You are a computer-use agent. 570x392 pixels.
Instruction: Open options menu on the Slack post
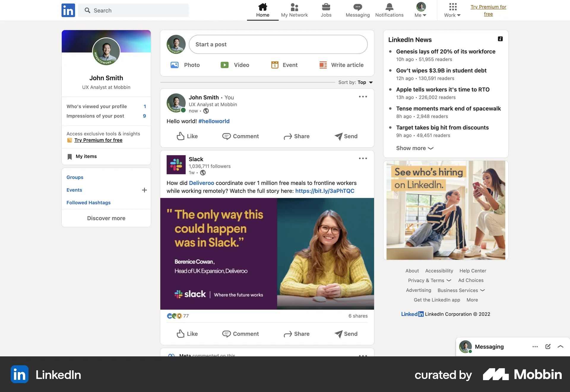362,158
